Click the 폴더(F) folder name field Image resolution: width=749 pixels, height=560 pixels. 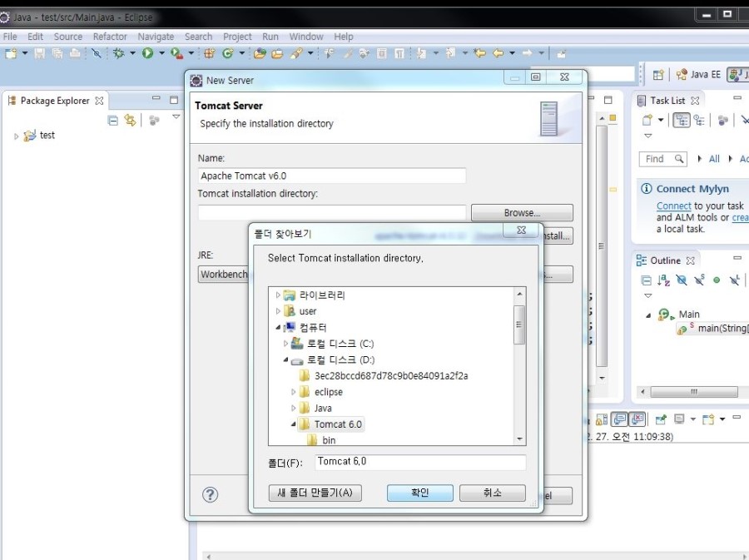(420, 462)
